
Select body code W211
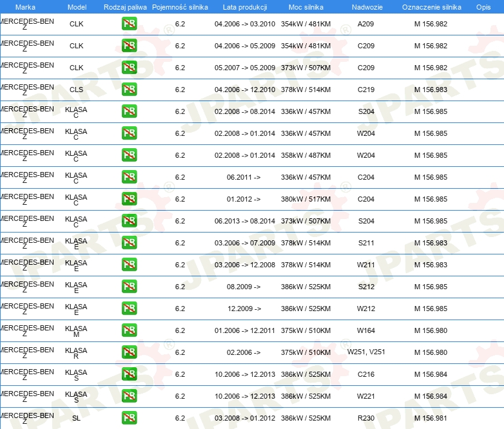pos(366,265)
